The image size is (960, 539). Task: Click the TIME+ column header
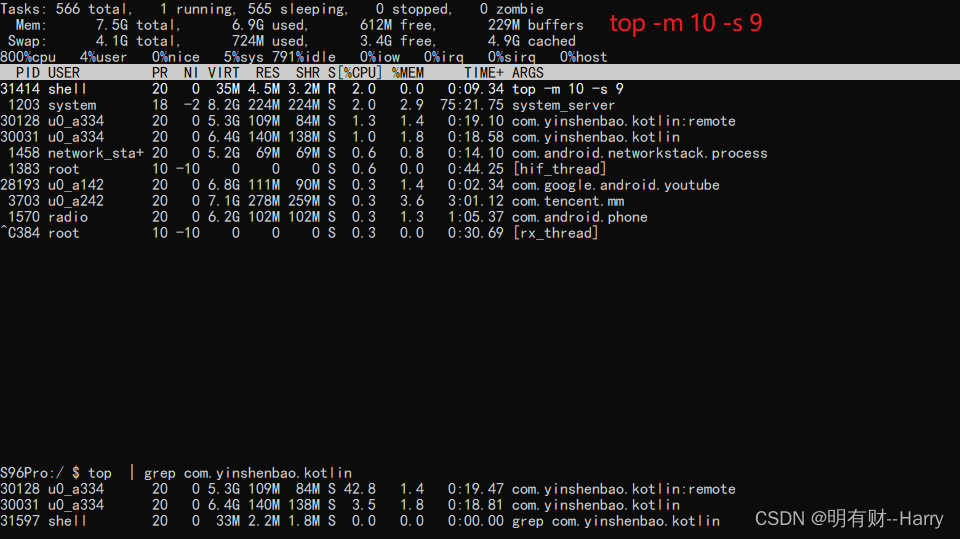click(484, 73)
